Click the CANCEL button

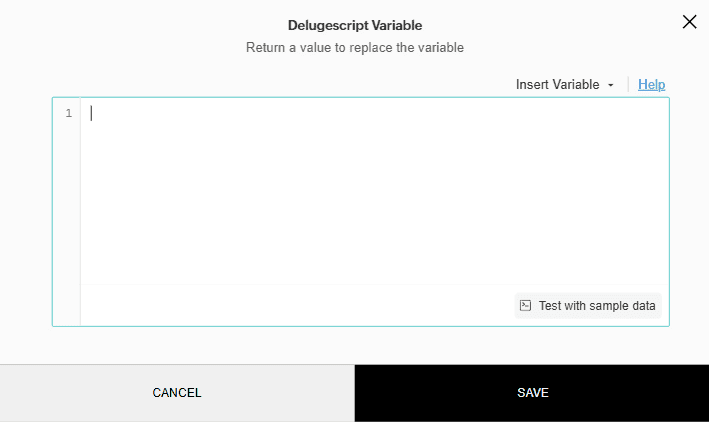(177, 393)
